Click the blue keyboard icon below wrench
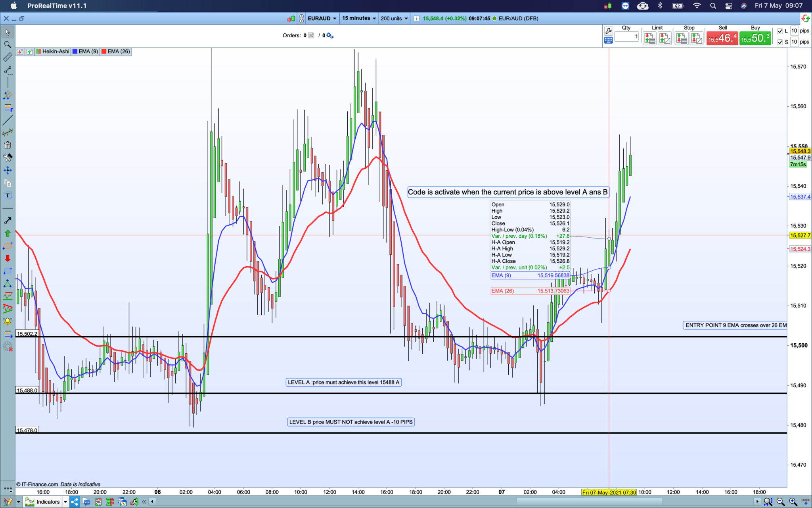Viewport: 812px width, 508px height. tap(608, 40)
